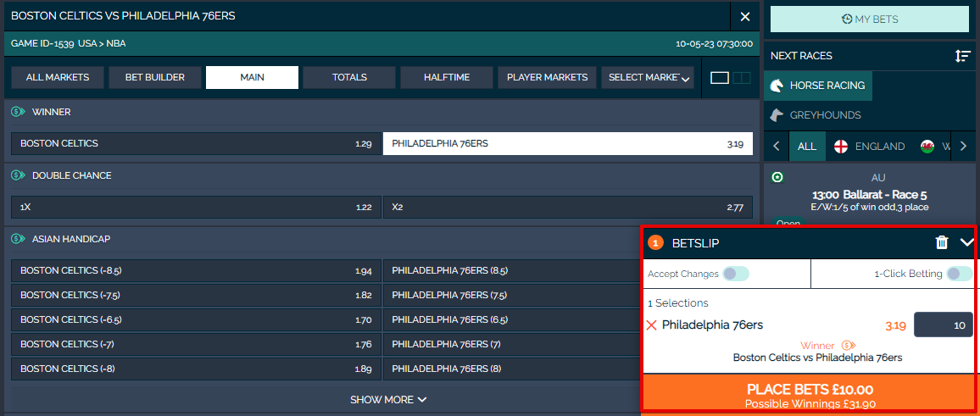Click Place Bets £10.00 button
This screenshot has width=980, height=416.
810,393
